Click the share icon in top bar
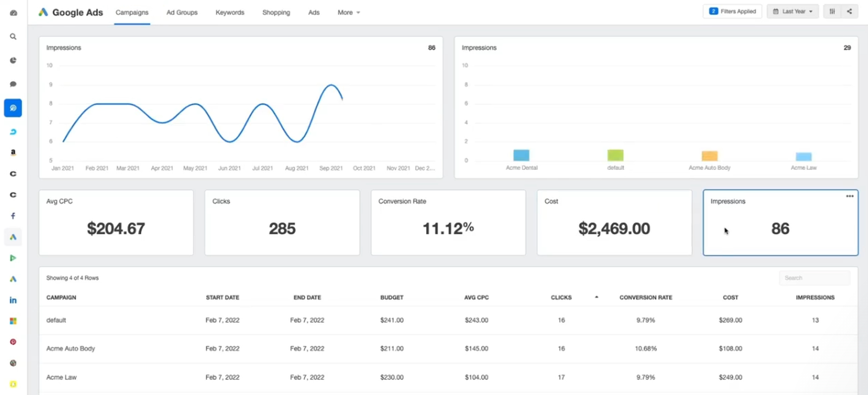The image size is (868, 395). (849, 12)
